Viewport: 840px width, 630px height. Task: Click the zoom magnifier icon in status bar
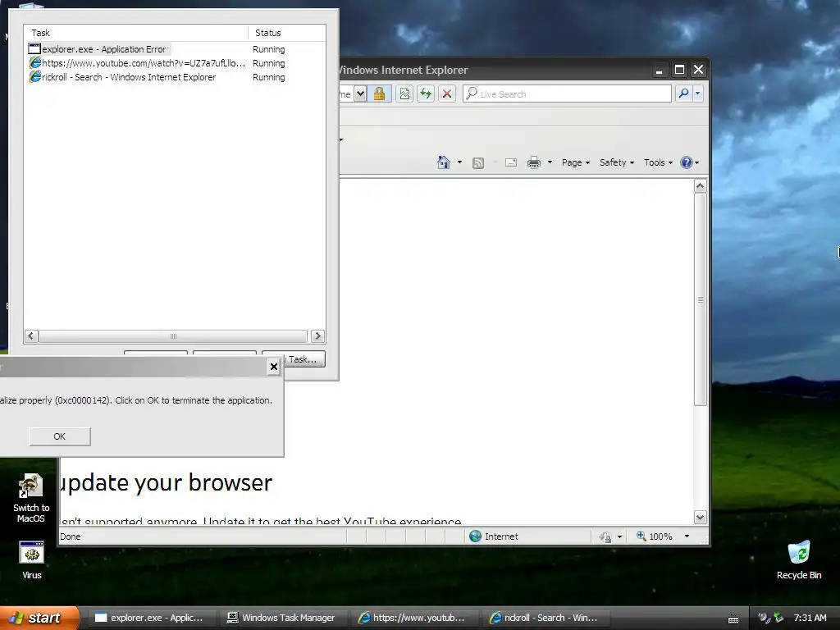[x=641, y=536]
